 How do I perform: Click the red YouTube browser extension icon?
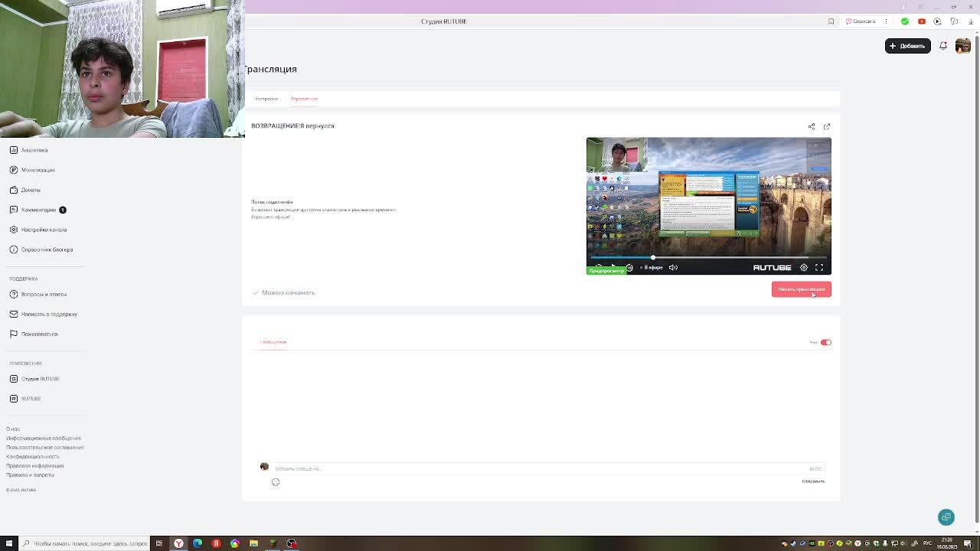coord(922,21)
